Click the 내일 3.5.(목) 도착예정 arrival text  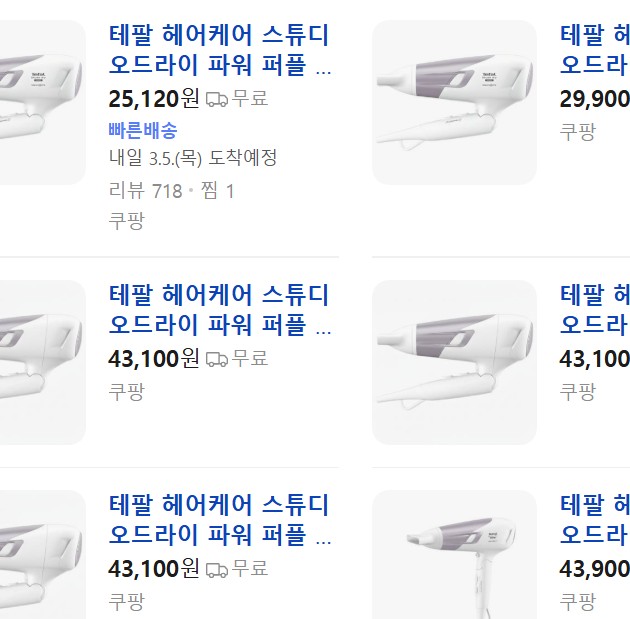(193, 158)
